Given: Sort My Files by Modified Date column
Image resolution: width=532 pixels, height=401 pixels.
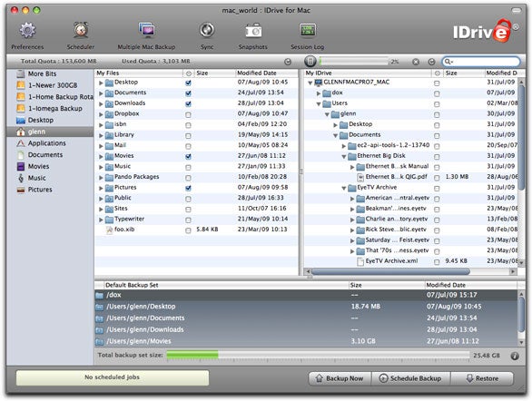Looking at the screenshot, I should click(266, 73).
